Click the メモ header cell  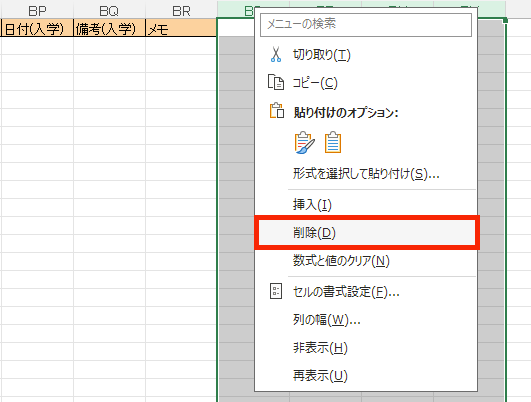tap(181, 28)
